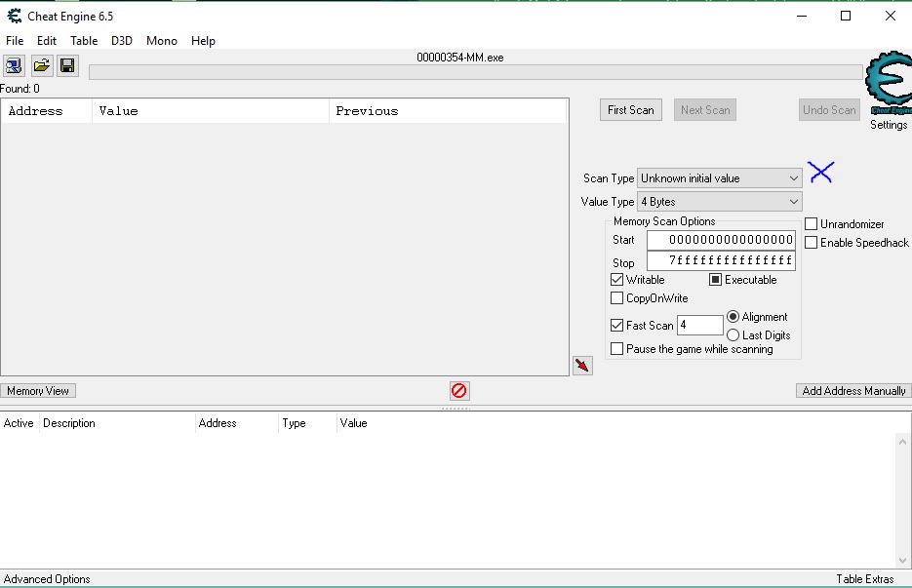
Task: Click the save floppy disk icon
Action: coord(67,65)
